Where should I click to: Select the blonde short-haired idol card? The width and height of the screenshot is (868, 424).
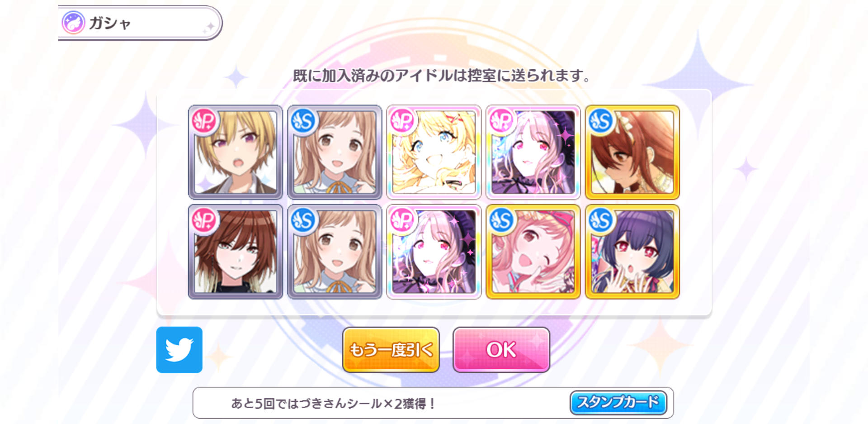pyautogui.click(x=236, y=152)
